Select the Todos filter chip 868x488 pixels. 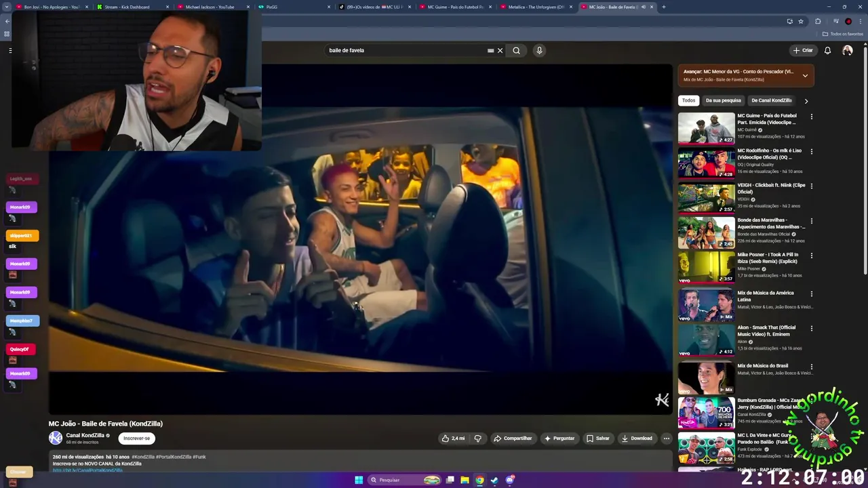(x=688, y=100)
